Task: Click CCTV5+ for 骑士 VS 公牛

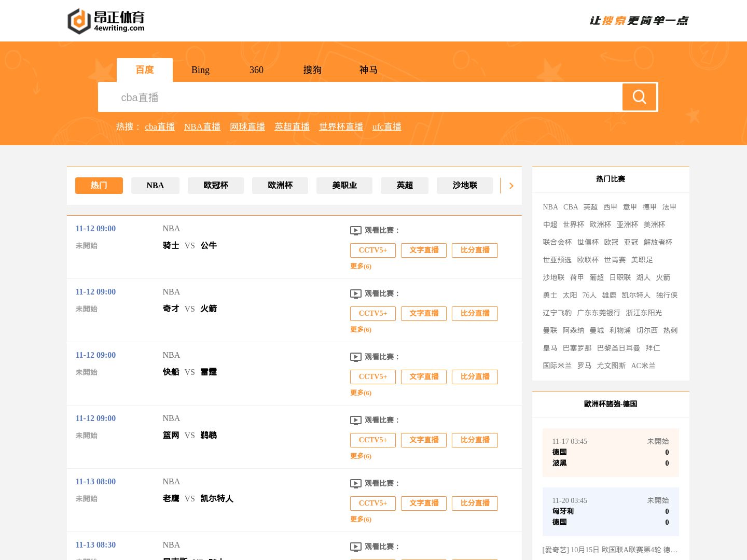Action: click(x=373, y=250)
